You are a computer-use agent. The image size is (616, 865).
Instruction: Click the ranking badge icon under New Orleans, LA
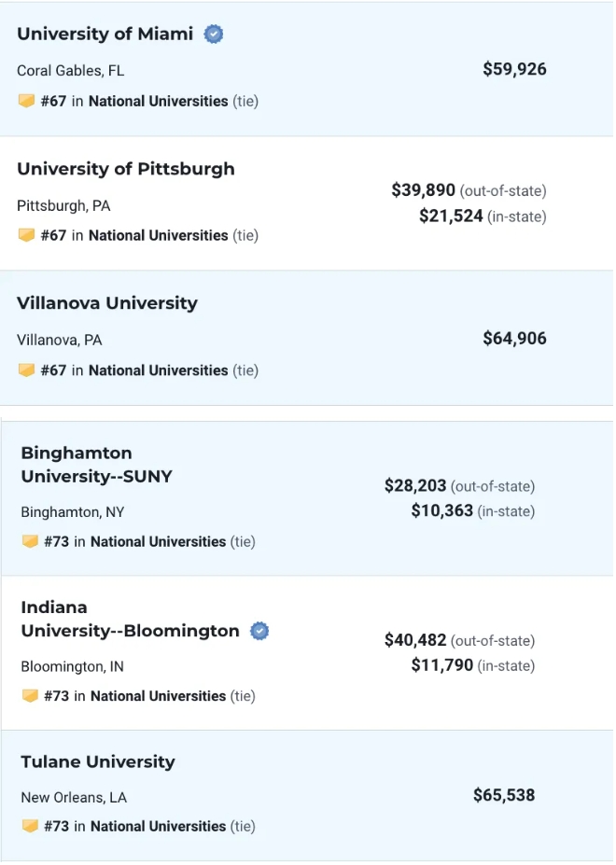[30, 826]
